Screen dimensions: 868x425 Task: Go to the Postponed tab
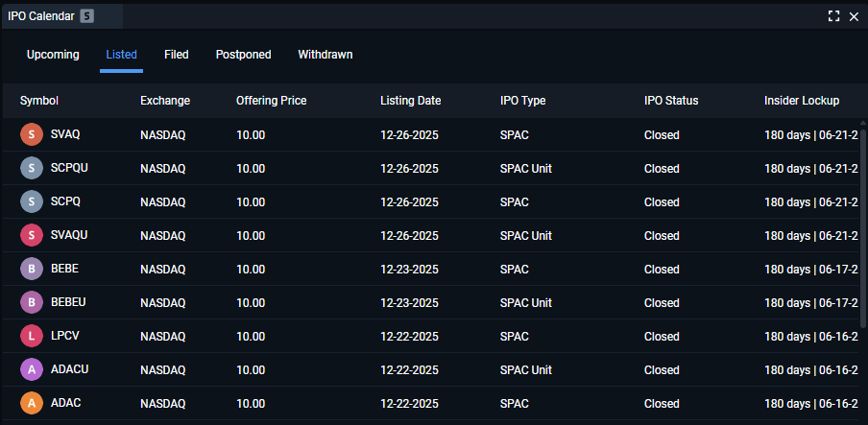244,55
